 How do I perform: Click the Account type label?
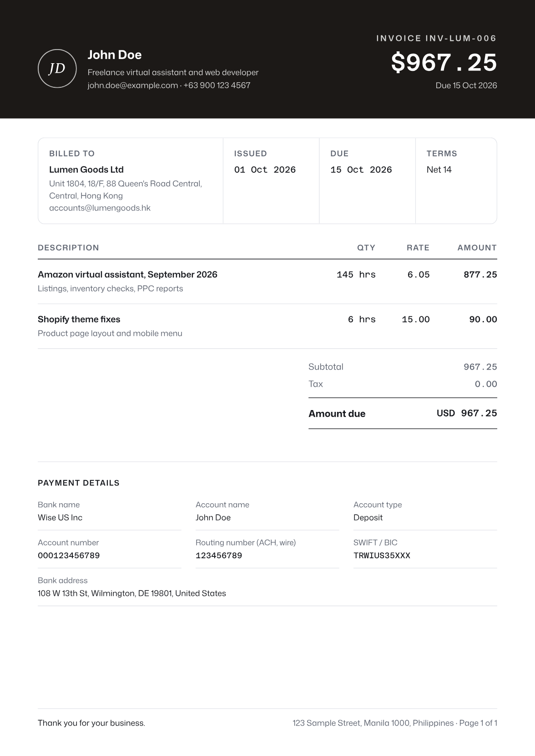(378, 505)
